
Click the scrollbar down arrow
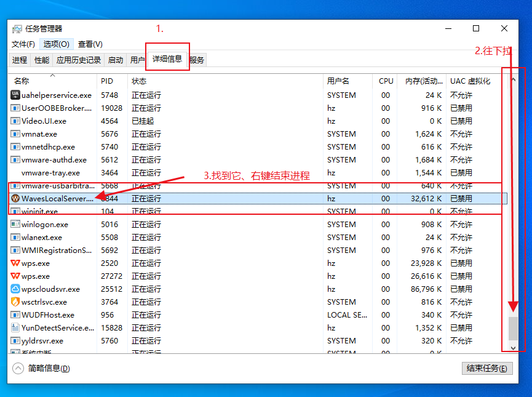pos(514,348)
